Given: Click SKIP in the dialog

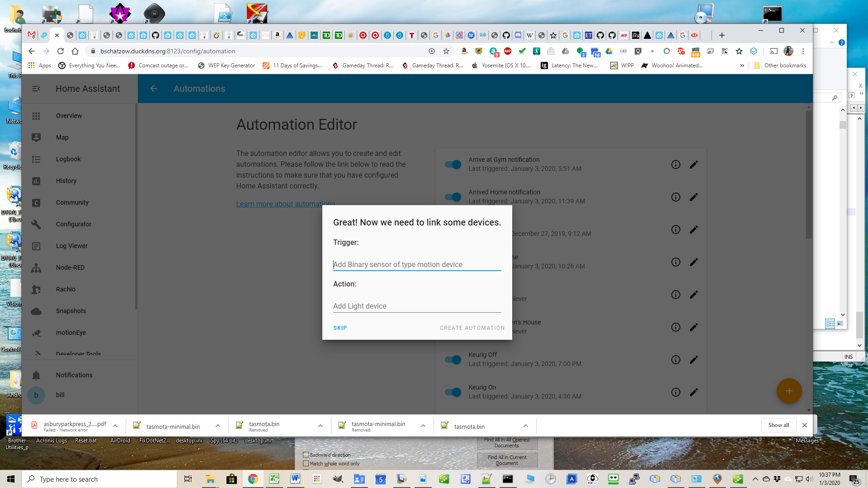Looking at the screenshot, I should 340,328.
